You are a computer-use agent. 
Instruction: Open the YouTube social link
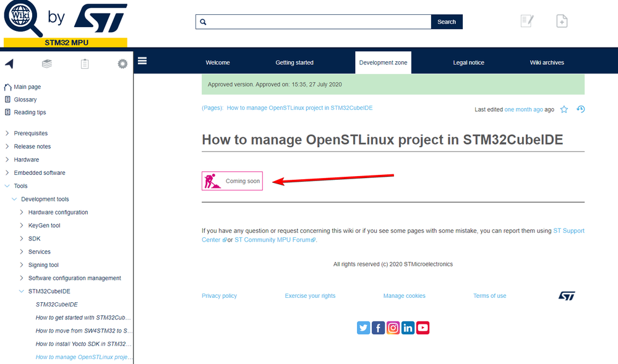click(x=423, y=328)
